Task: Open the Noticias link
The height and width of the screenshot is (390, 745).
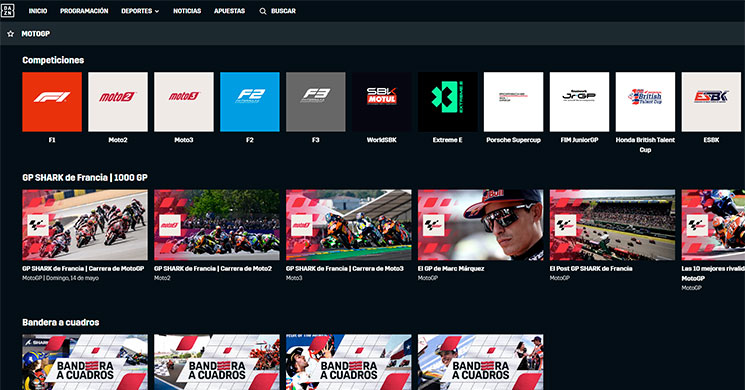Action: pos(187,11)
